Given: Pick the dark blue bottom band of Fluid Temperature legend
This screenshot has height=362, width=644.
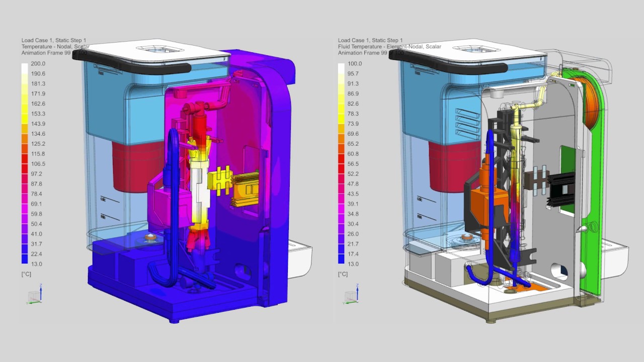Looking at the screenshot, I should click(342, 259).
